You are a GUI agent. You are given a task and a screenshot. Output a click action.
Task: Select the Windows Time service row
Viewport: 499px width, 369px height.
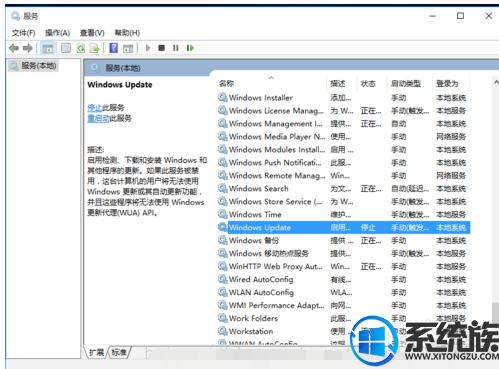click(x=343, y=215)
